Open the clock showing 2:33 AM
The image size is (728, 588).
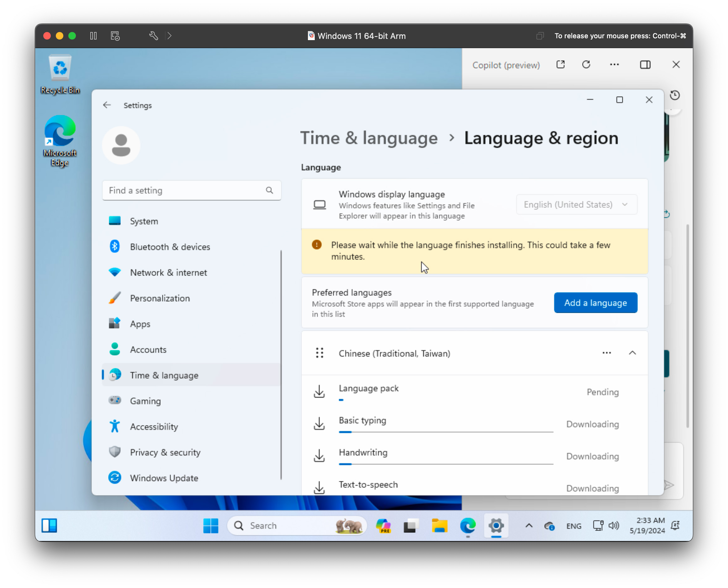coord(647,525)
